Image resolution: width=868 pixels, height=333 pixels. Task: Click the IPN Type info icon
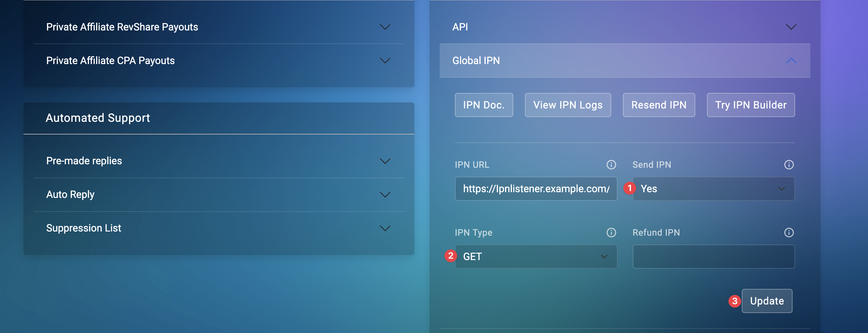611,232
